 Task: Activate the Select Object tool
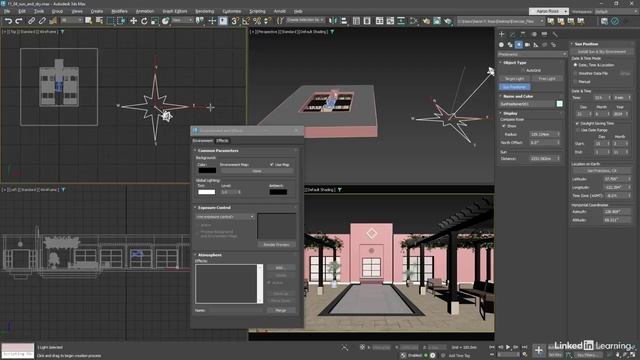(x=89, y=20)
